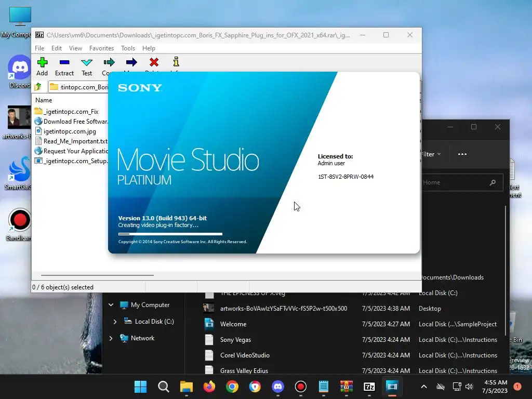Open the Favorites menu in 7-Zip

(101, 48)
